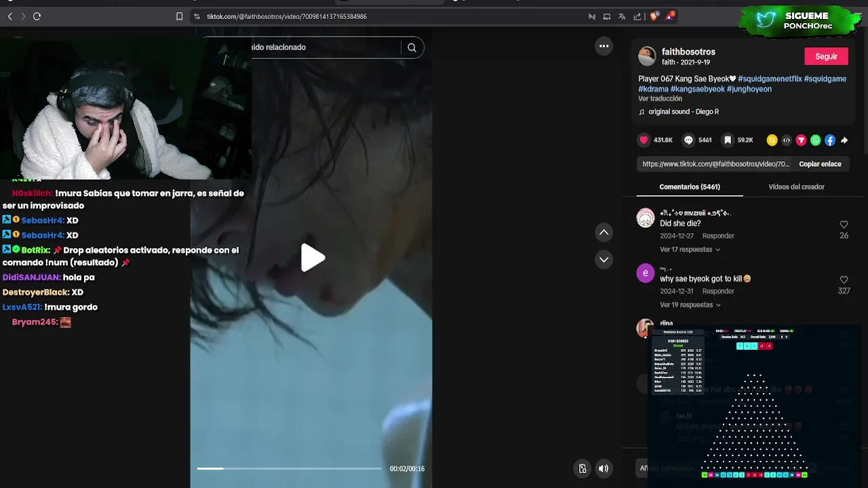Open the avatar of the 'Did she die?' commenter

tap(646, 218)
